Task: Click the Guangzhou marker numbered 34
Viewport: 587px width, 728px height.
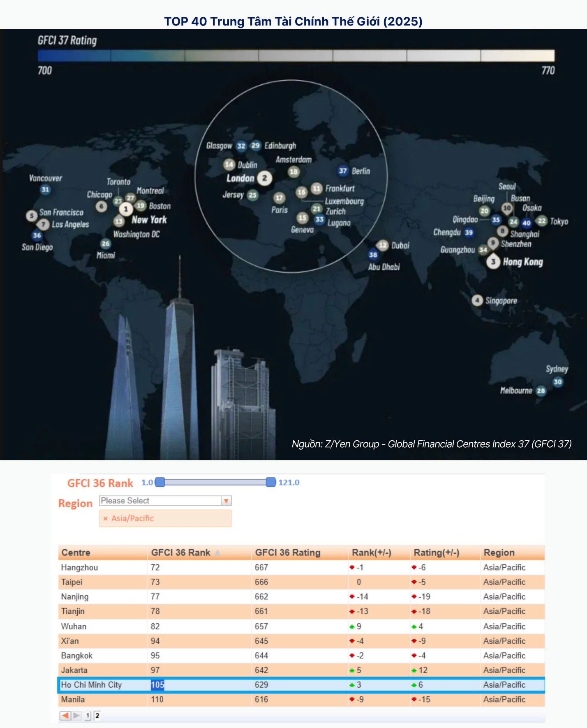Action: (x=483, y=250)
